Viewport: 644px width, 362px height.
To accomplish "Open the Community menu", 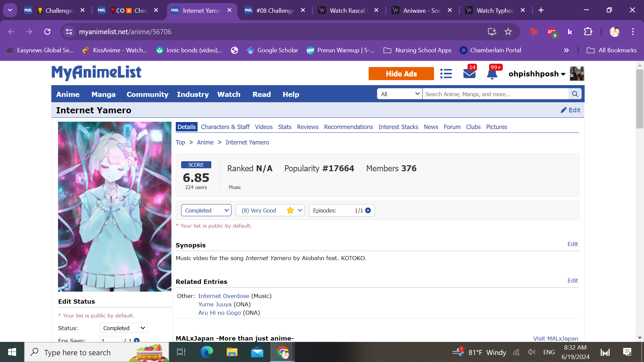I will tap(147, 95).
